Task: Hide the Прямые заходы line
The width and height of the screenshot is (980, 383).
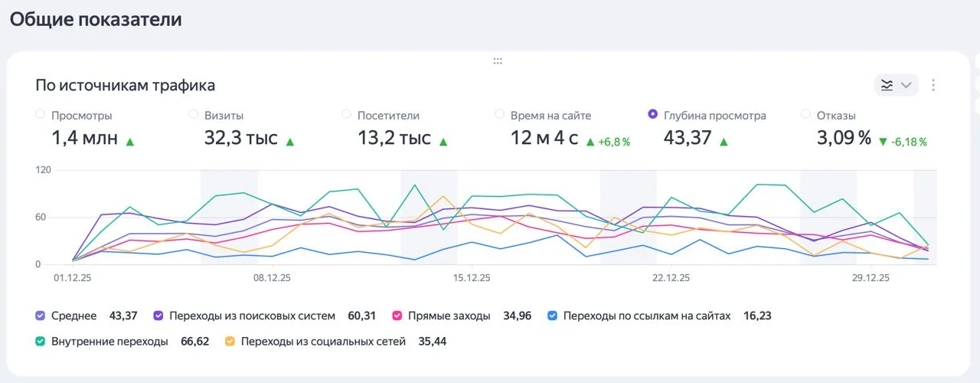Action: tap(397, 316)
